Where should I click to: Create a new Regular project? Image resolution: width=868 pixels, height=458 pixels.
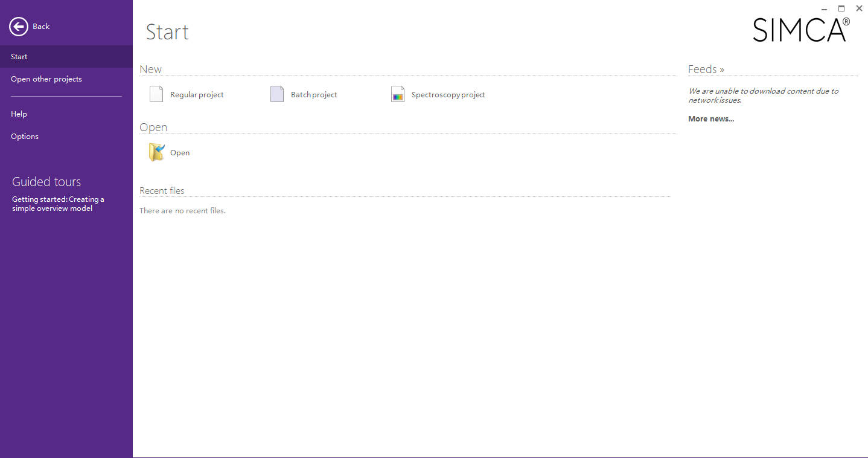coord(197,95)
